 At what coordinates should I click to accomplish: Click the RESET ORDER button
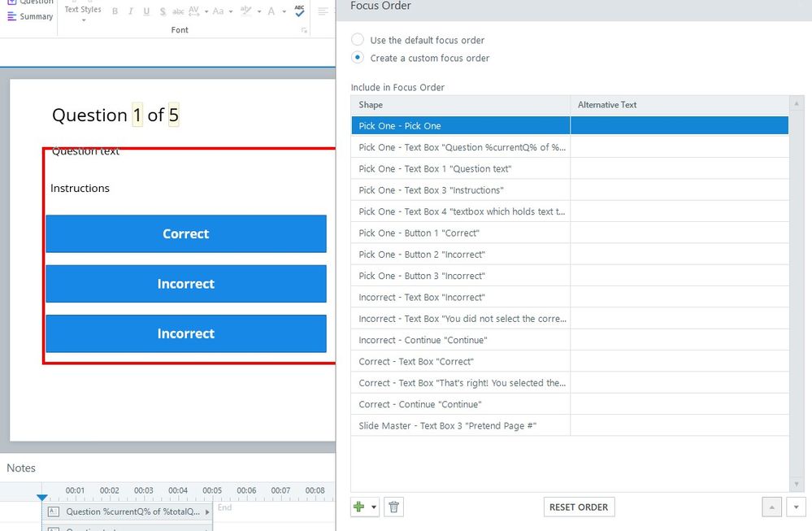pos(579,507)
